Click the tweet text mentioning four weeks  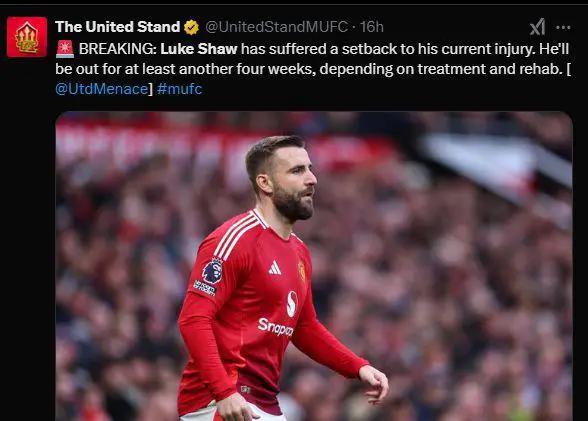point(313,69)
